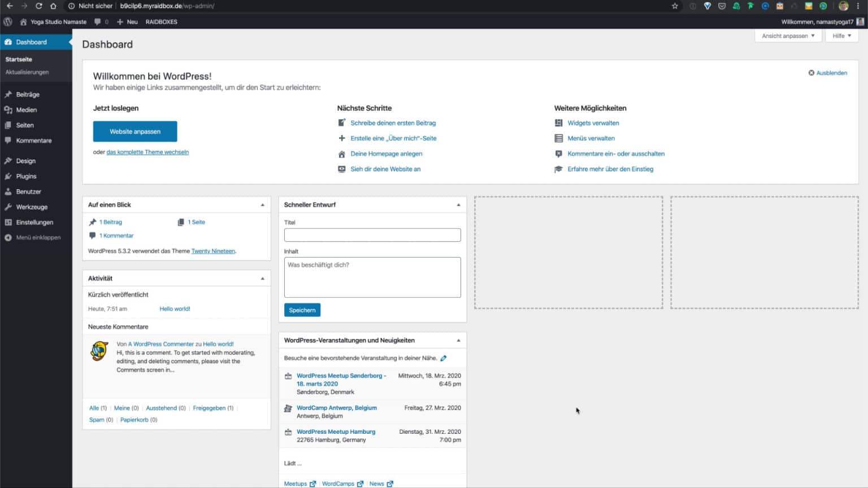Image resolution: width=868 pixels, height=488 pixels.
Task: Collapse the Schneller Entwurf widget
Action: coord(458,204)
